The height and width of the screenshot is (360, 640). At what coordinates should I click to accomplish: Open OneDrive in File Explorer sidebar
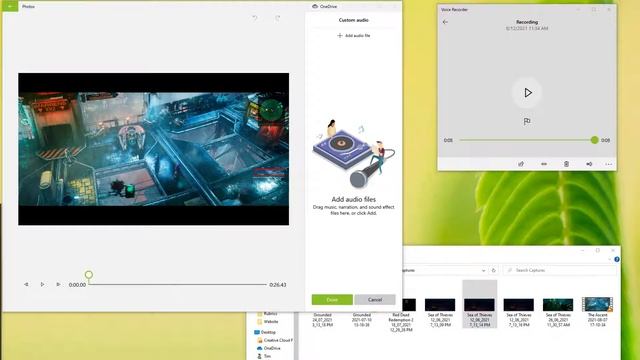click(269, 348)
